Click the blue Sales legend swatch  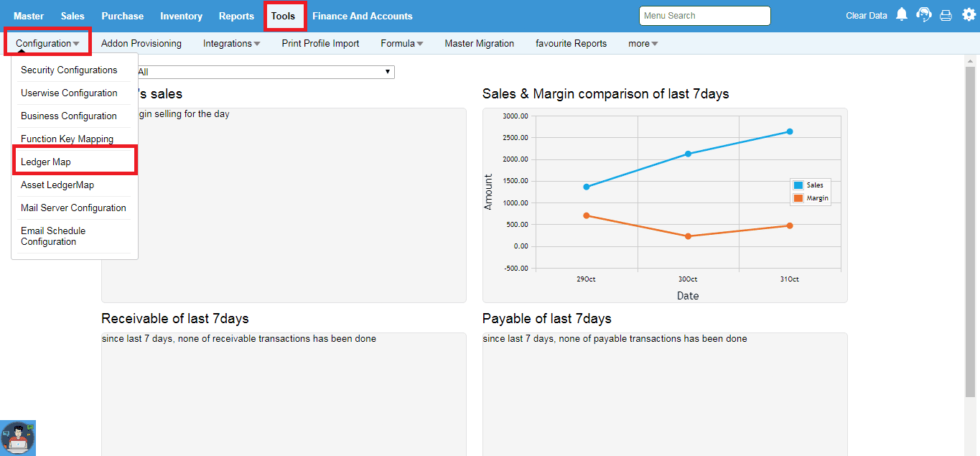(798, 185)
